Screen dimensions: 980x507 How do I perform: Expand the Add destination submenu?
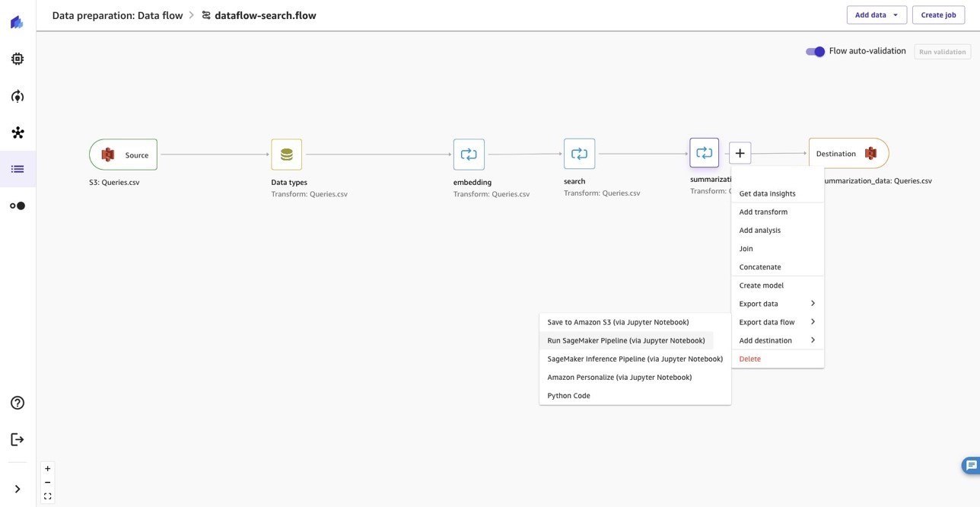778,340
